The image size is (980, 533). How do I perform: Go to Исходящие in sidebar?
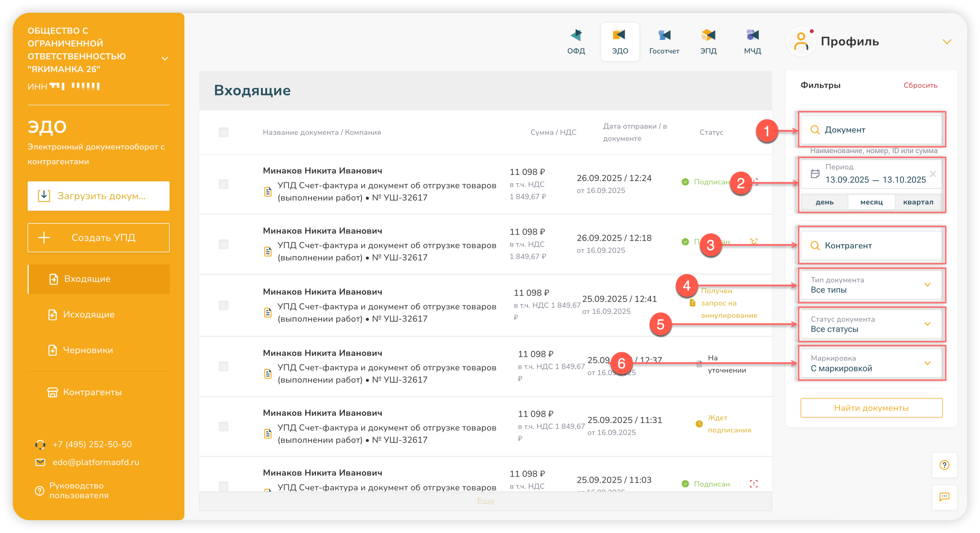coord(88,315)
